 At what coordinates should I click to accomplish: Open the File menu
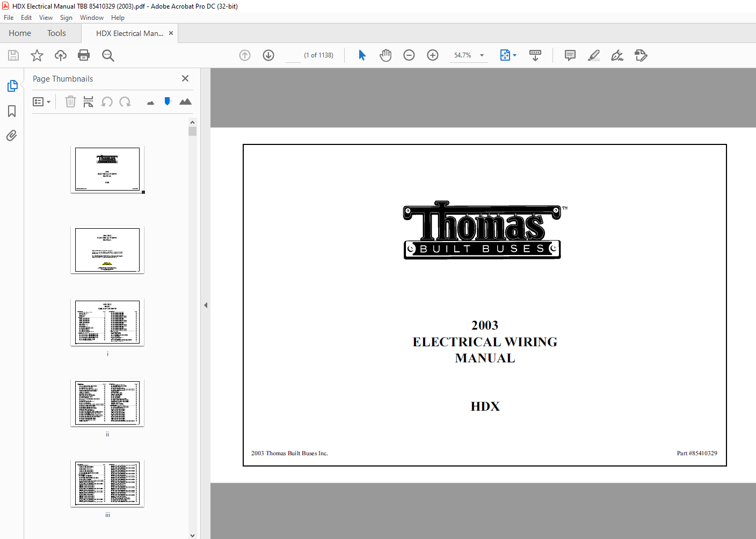point(9,18)
